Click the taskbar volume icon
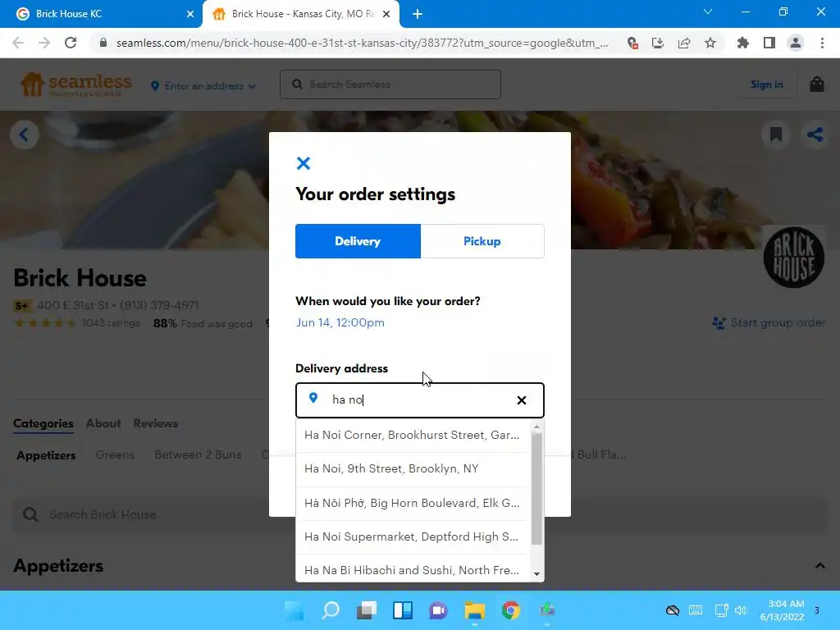This screenshot has width=840, height=630. [x=741, y=610]
